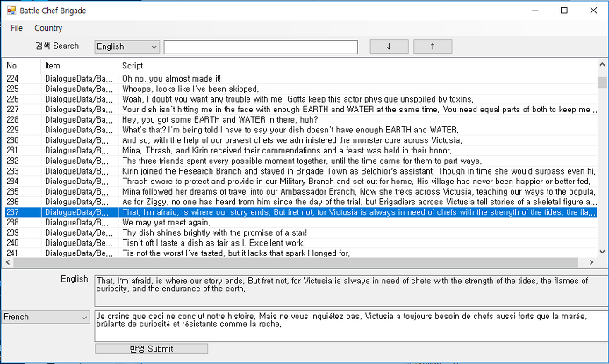Screen dimensions: 609x364
Task: Click the vertical scrollbar up arrow
Action: coord(602,64)
